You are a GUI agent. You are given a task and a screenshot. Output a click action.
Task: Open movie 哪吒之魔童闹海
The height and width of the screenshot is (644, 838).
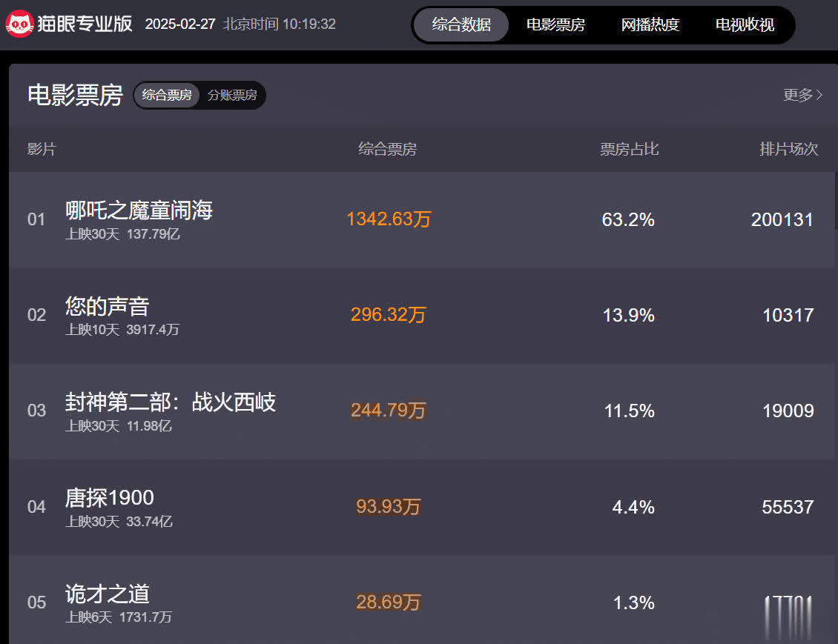(x=139, y=210)
